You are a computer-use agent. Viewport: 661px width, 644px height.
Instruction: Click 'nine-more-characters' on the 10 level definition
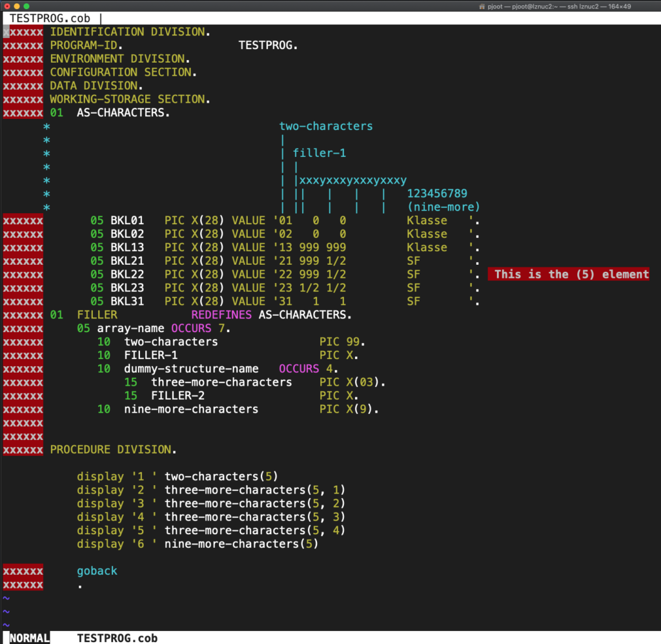click(x=191, y=410)
